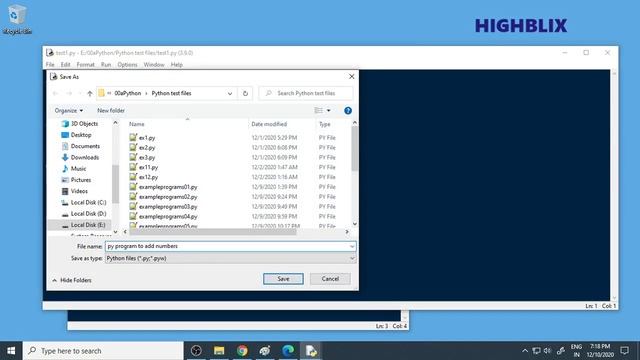Click the Cancel button
The height and width of the screenshot is (360, 640).
pyautogui.click(x=330, y=279)
